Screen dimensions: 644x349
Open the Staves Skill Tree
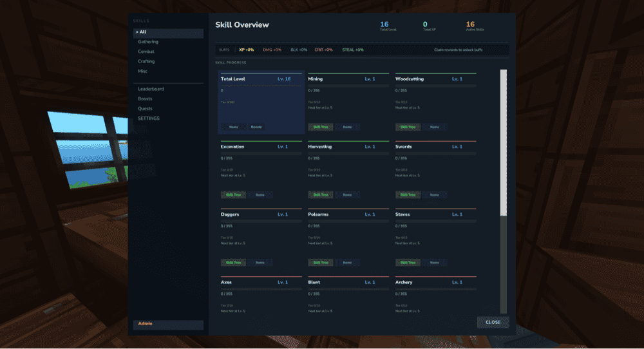[408, 263]
